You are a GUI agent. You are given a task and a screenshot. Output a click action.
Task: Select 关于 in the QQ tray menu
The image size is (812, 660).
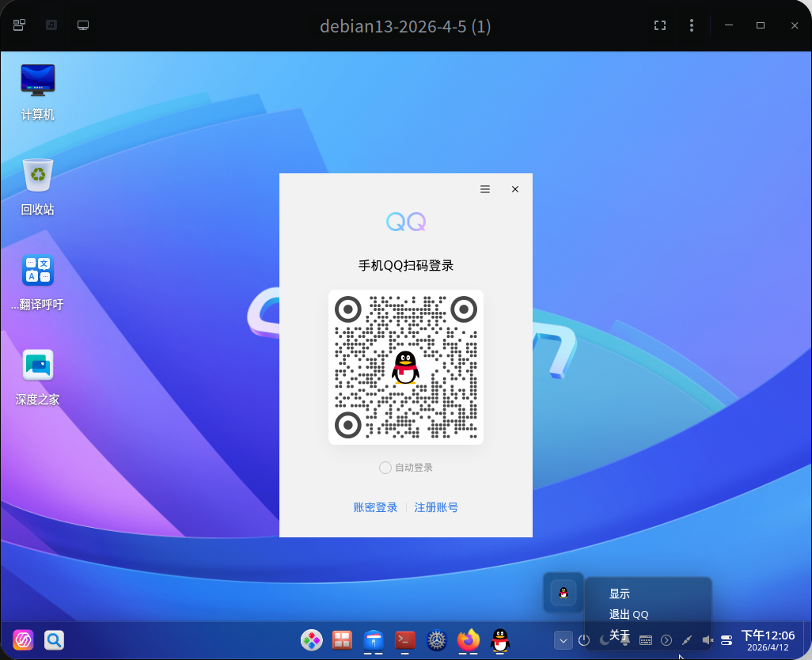tap(620, 635)
